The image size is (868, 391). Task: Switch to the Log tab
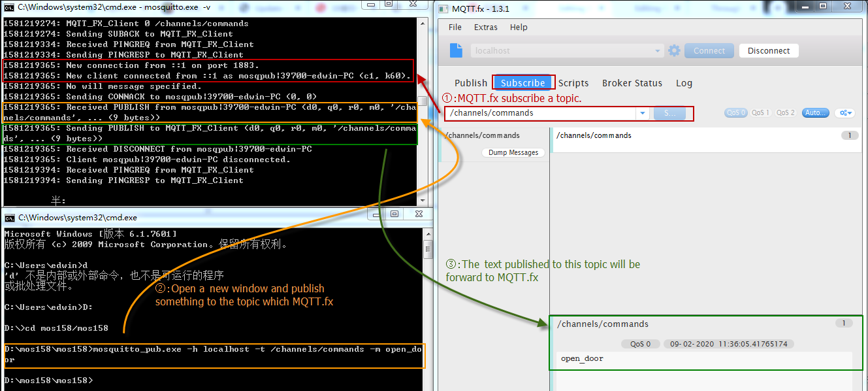(x=684, y=83)
